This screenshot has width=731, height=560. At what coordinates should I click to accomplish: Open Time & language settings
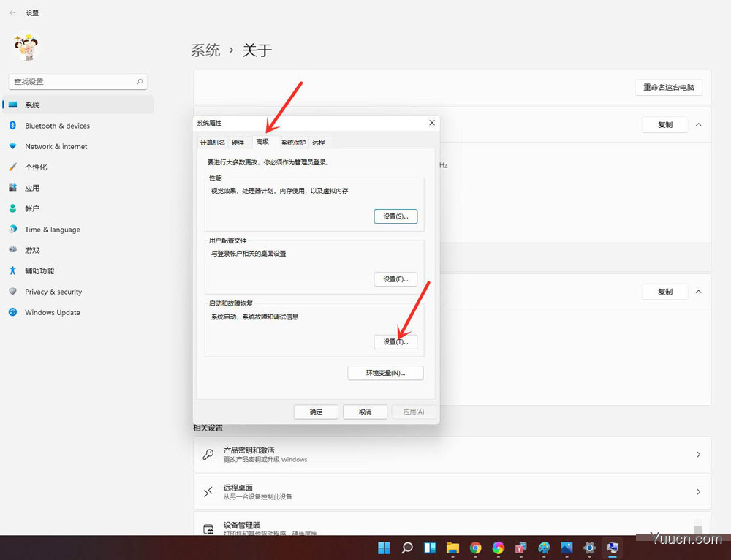pyautogui.click(x=78, y=230)
